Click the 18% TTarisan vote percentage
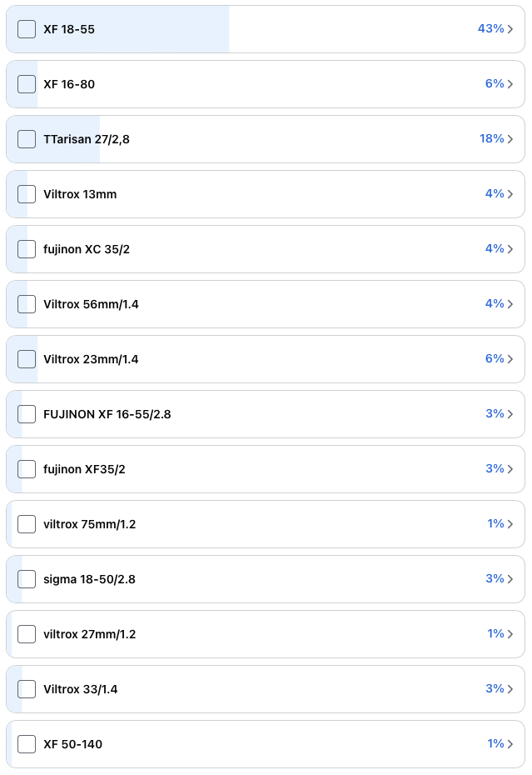 coord(491,139)
